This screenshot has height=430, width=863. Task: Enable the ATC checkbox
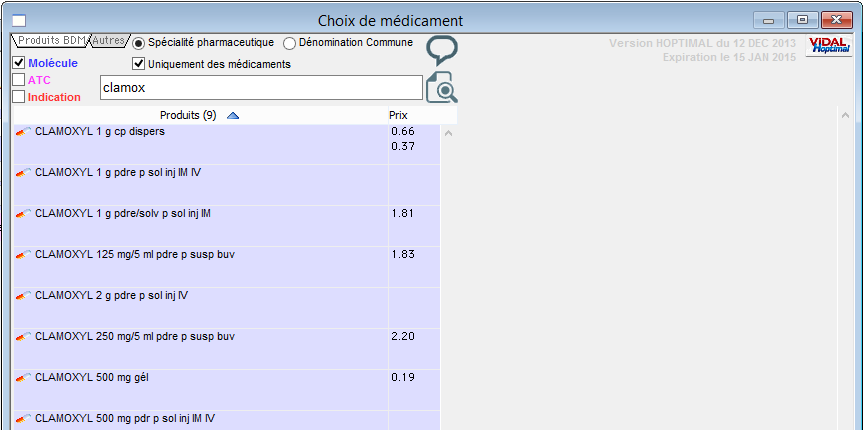[x=19, y=80]
